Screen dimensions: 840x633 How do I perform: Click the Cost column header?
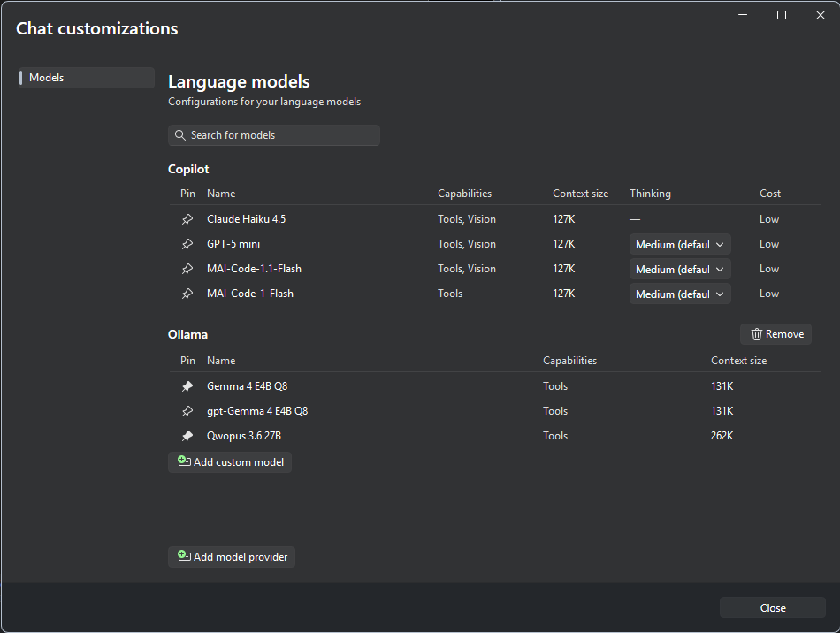(770, 194)
